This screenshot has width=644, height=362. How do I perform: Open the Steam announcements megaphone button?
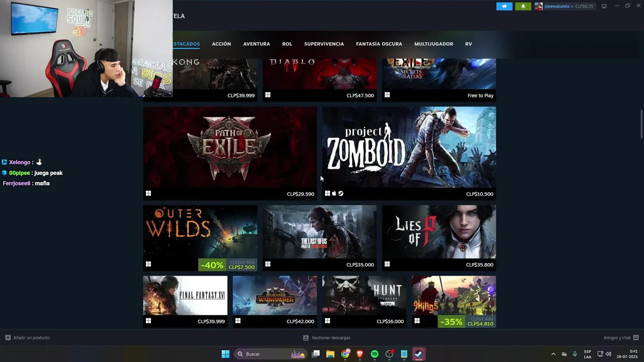point(504,6)
